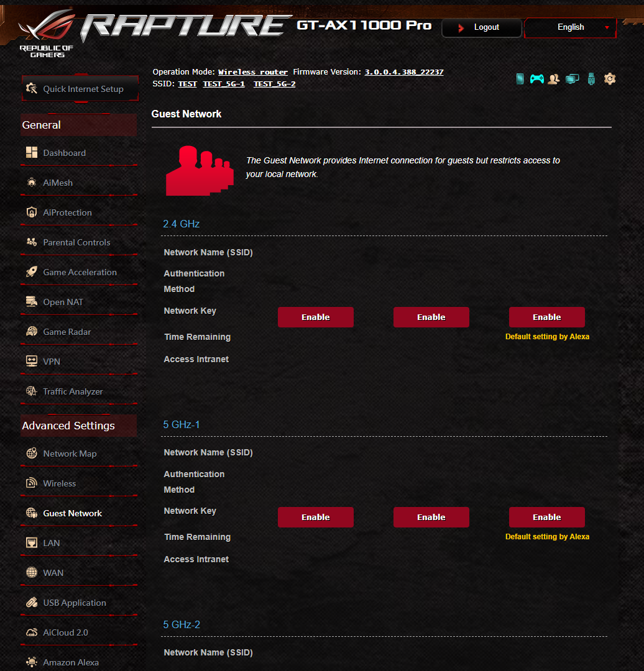Click the reboot gear icon
This screenshot has width=644, height=671.
[610, 79]
